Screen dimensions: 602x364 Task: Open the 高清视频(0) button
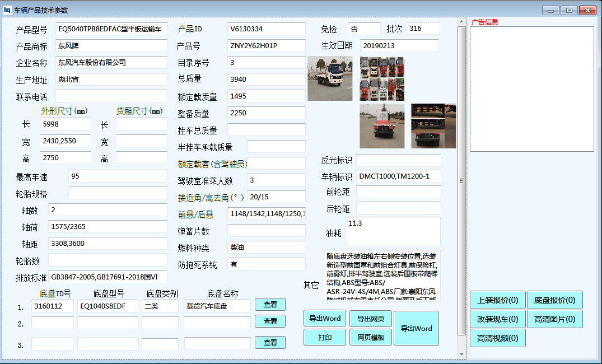point(497,338)
